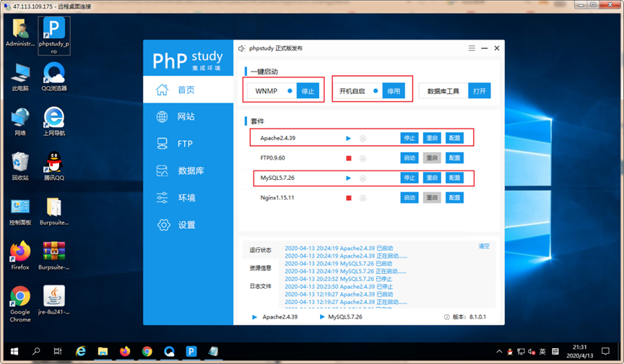
Task: Select the Firefox desktop shortcut
Action: pos(20,256)
